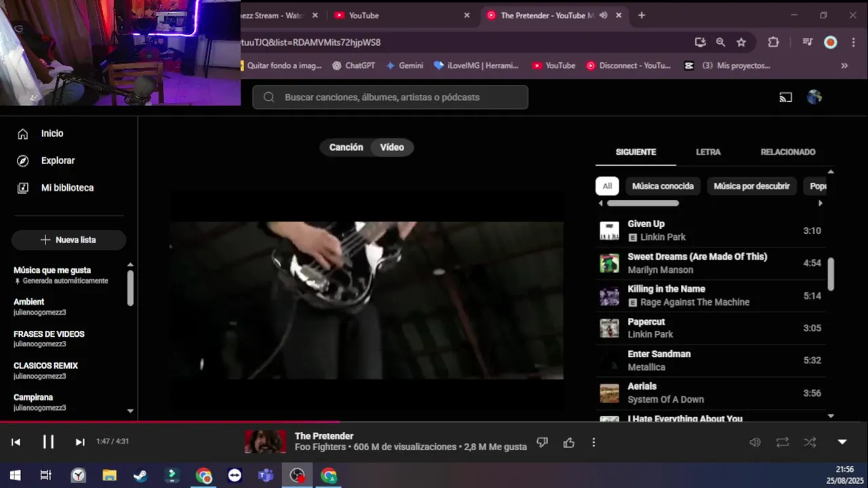Open the media control icon in toolbar

pos(807,42)
